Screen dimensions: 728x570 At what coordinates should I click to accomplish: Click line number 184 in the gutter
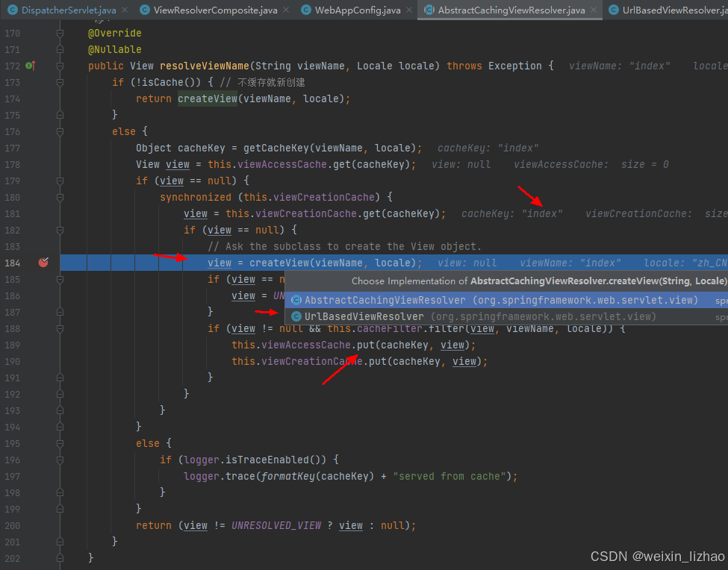click(13, 263)
